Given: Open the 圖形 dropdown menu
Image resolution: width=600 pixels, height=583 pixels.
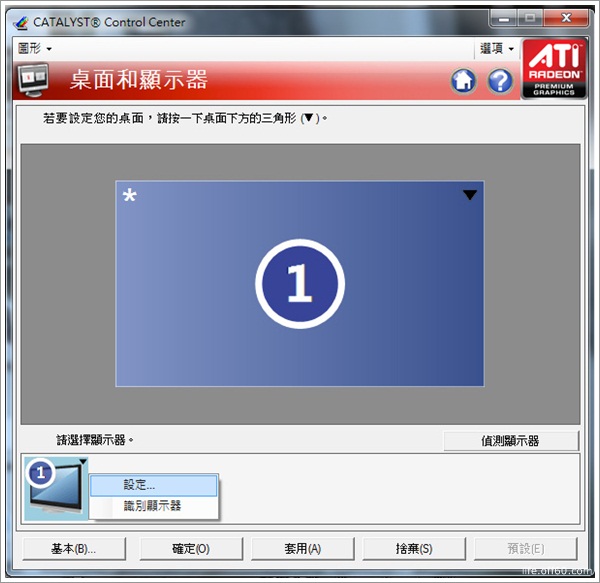Looking at the screenshot, I should click(35, 49).
